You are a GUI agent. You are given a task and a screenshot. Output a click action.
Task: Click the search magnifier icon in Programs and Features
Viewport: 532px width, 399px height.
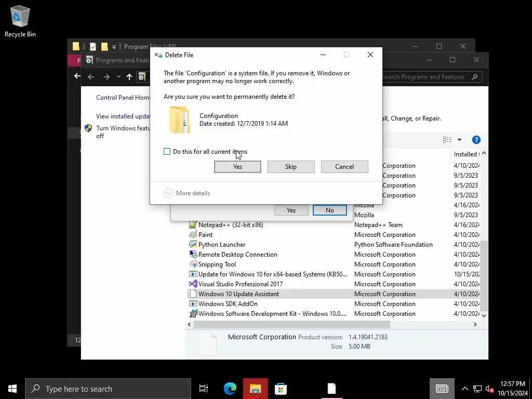(475, 77)
